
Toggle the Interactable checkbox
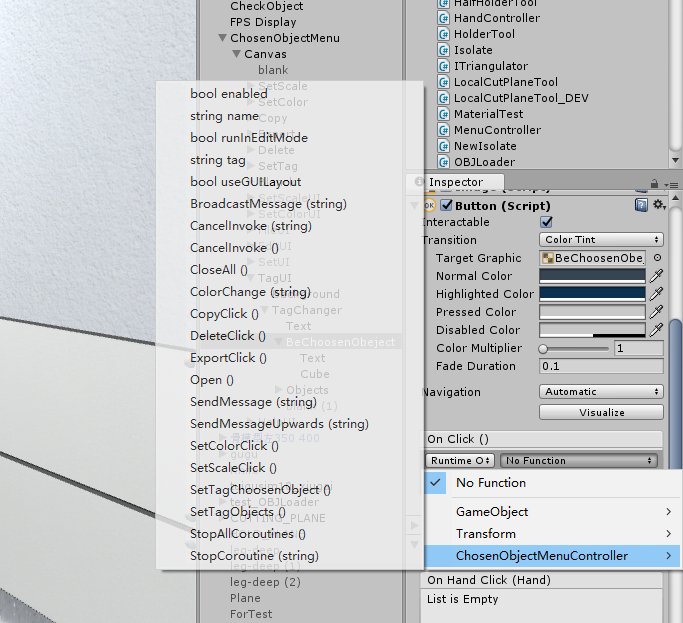tap(546, 222)
